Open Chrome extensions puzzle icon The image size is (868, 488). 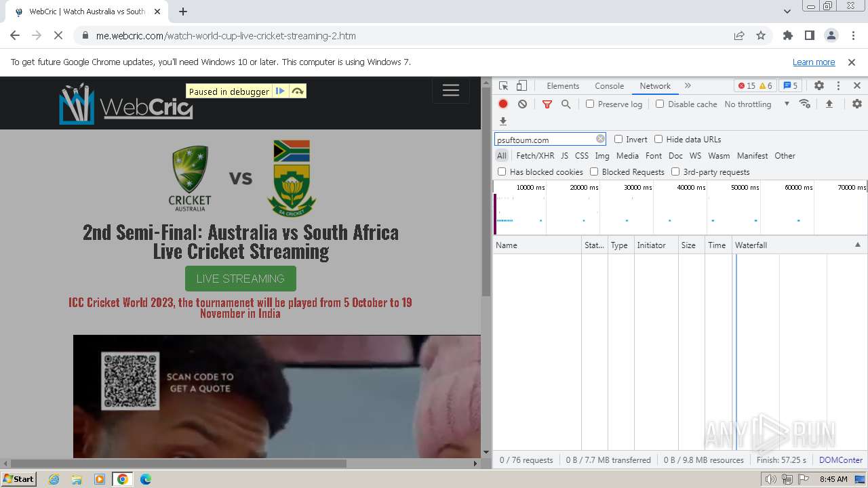click(x=788, y=36)
